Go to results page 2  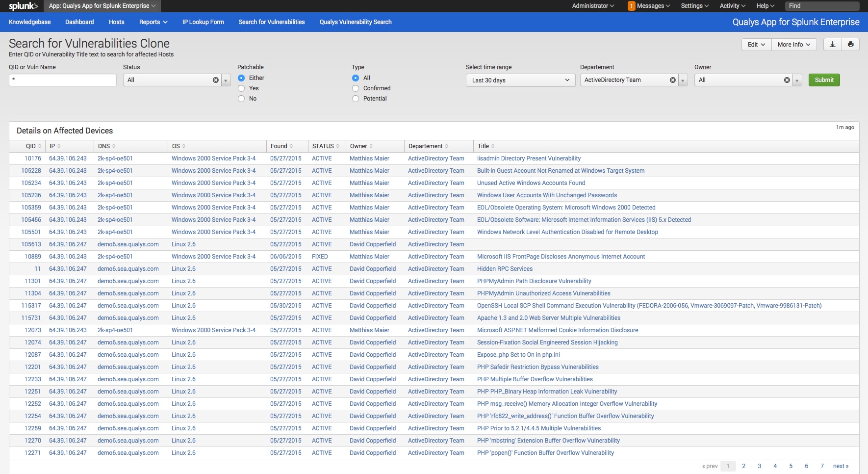(743, 466)
